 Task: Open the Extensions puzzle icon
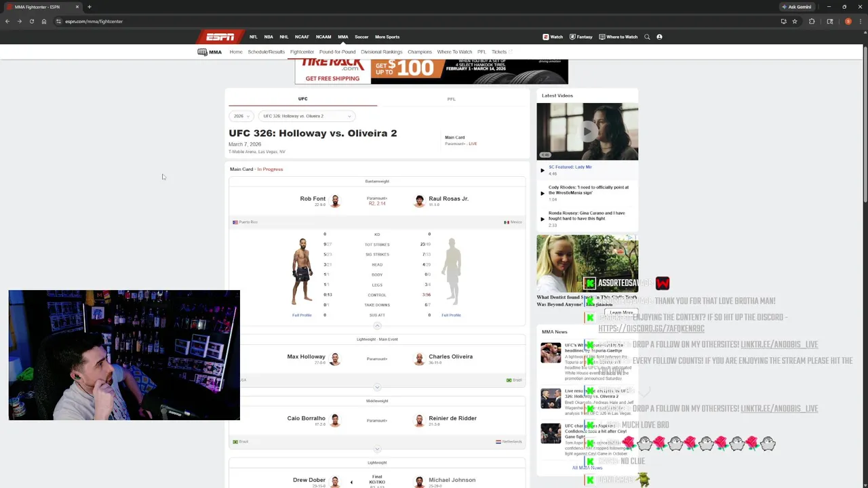[812, 21]
